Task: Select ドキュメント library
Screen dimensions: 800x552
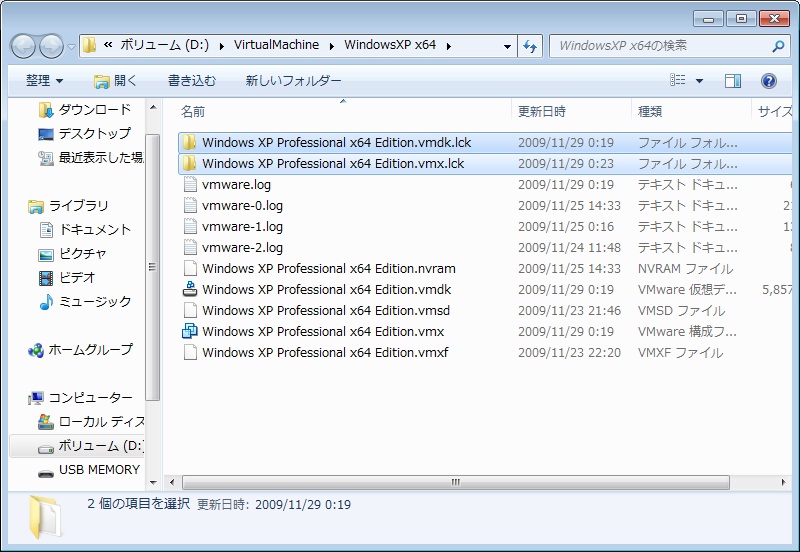Action: pos(85,230)
